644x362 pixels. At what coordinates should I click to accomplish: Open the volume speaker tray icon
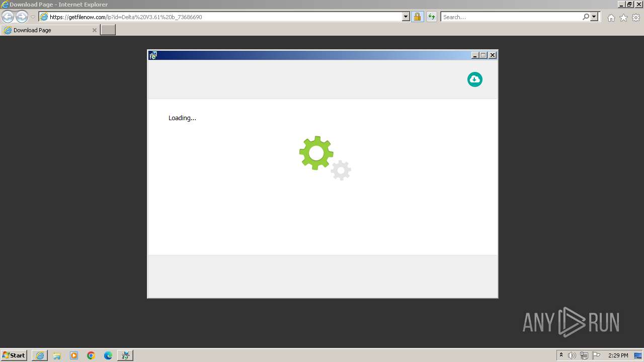(x=572, y=355)
